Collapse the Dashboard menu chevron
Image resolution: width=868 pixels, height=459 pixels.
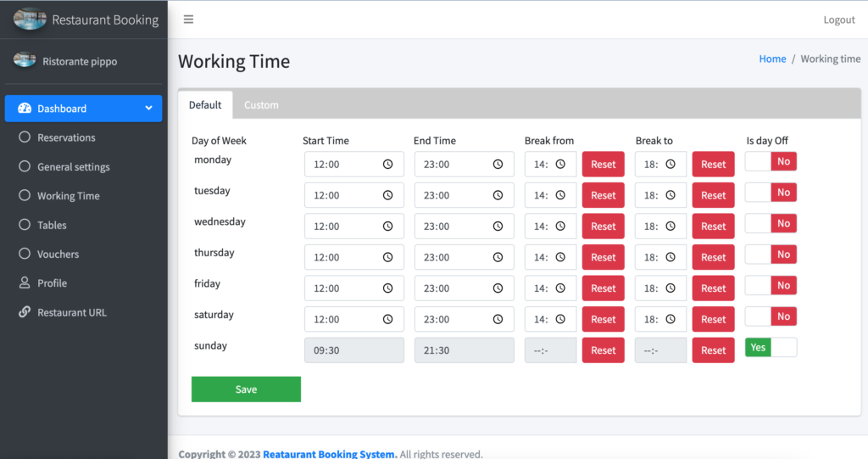click(x=148, y=109)
